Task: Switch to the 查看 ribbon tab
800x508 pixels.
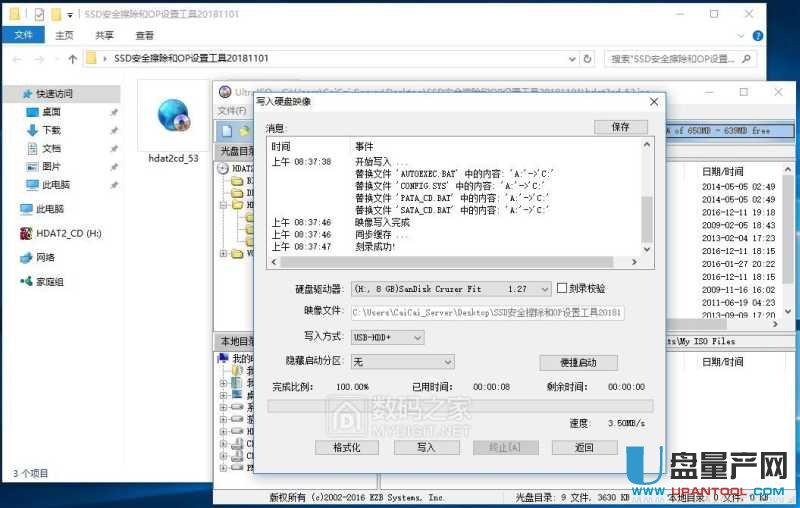Action: point(145,35)
